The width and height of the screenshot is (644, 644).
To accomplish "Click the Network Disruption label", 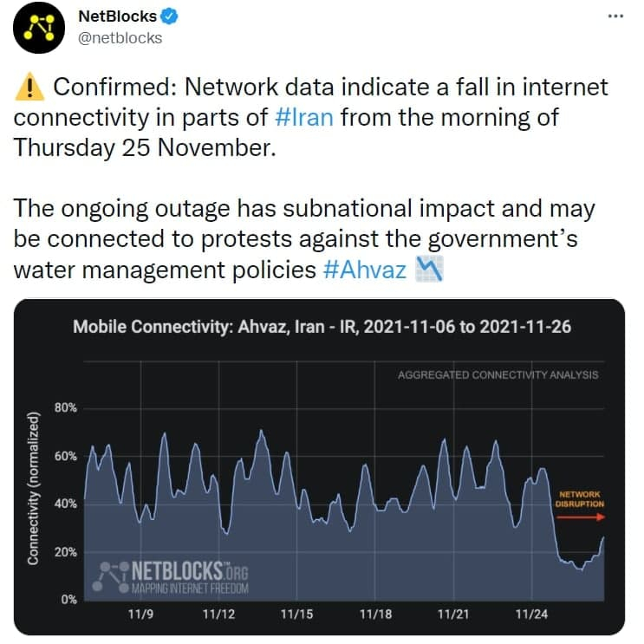I will click(x=580, y=498).
